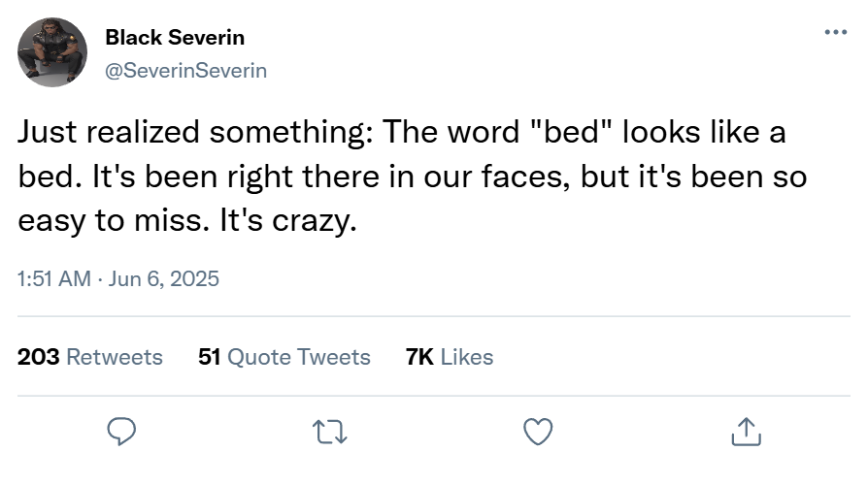868x484 pixels.
Task: Visit the @SeverinSeverin handle
Action: click(185, 71)
